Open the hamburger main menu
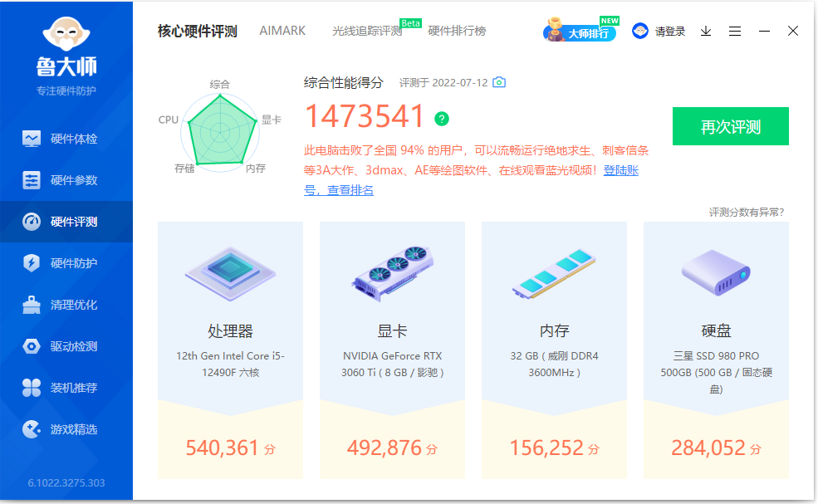818x504 pixels. click(735, 32)
